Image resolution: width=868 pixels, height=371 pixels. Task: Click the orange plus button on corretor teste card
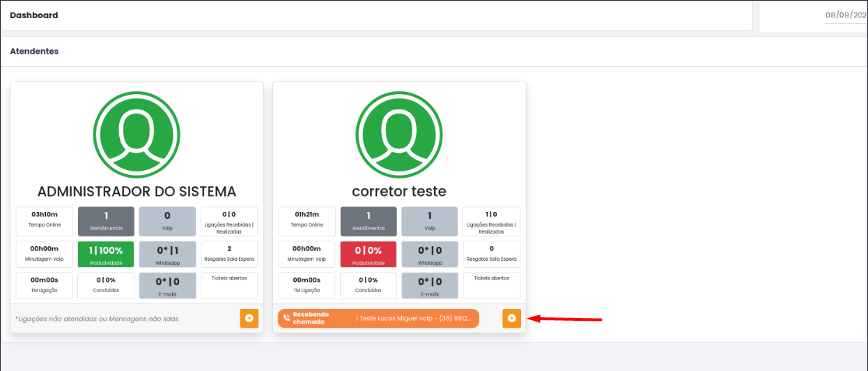point(511,318)
